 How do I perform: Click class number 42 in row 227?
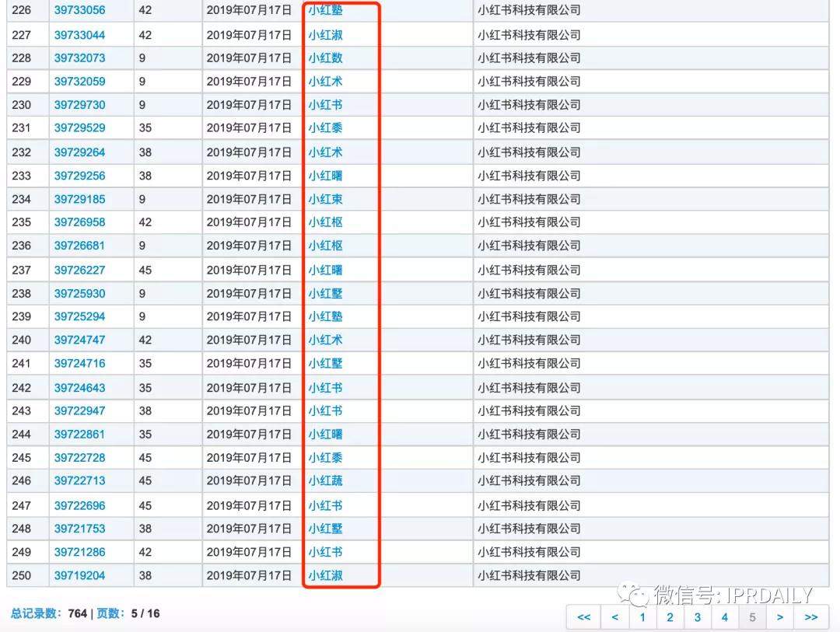tap(145, 35)
